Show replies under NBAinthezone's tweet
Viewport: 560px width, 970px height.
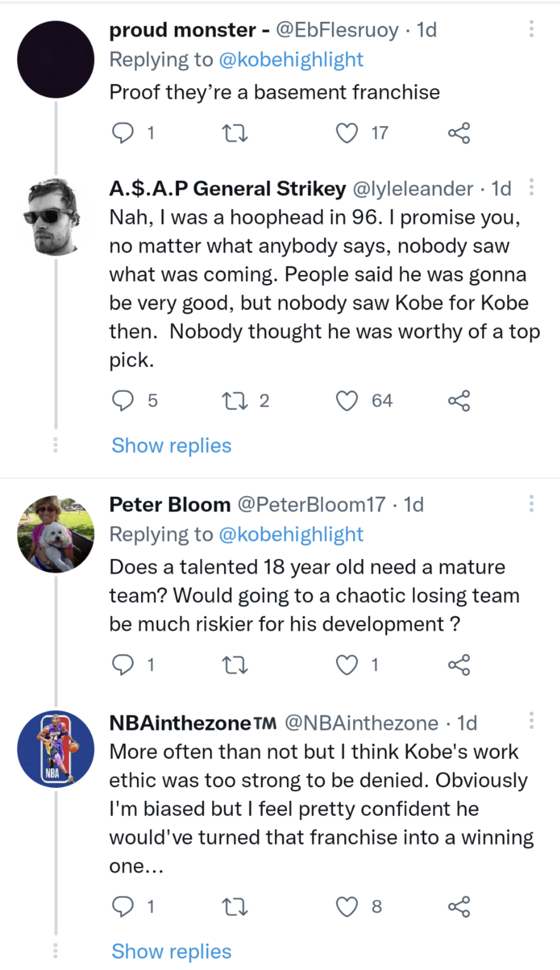pos(171,951)
